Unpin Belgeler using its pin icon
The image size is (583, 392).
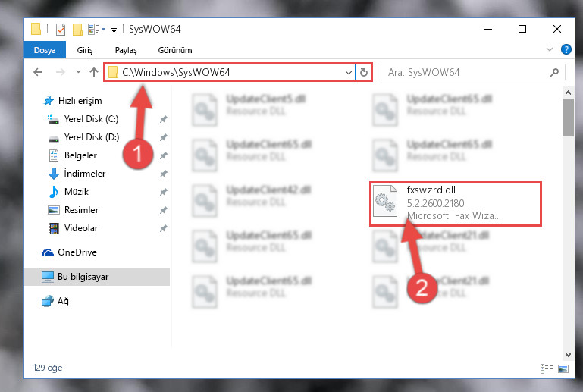tap(163, 155)
